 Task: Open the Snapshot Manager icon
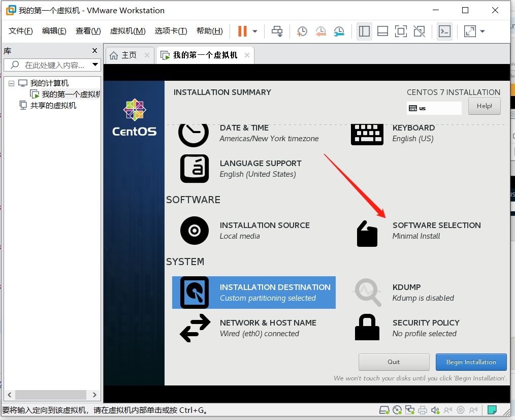[339, 31]
